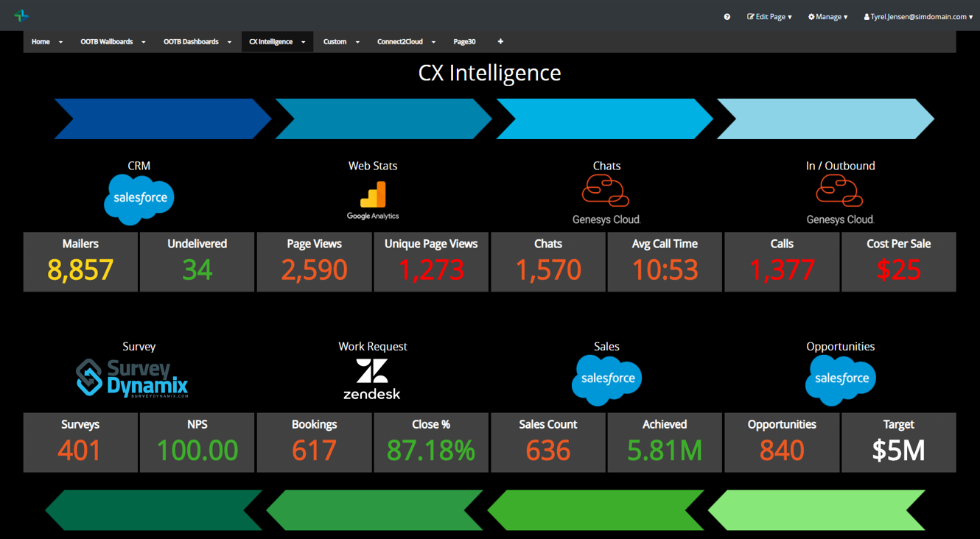The height and width of the screenshot is (539, 980).
Task: Click the Unique Page Views 1,273 tile
Action: pyautogui.click(x=431, y=262)
